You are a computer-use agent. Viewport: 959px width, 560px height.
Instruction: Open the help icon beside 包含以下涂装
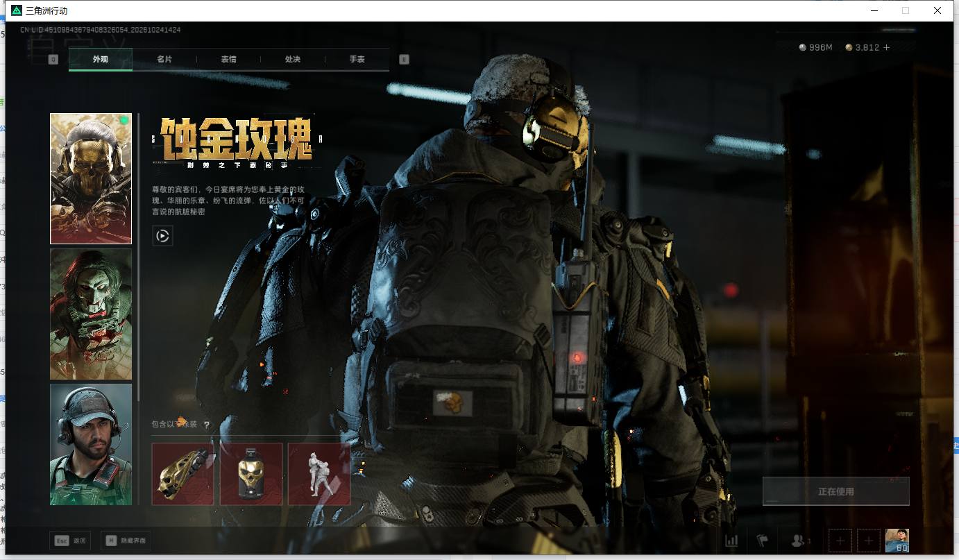click(x=206, y=425)
